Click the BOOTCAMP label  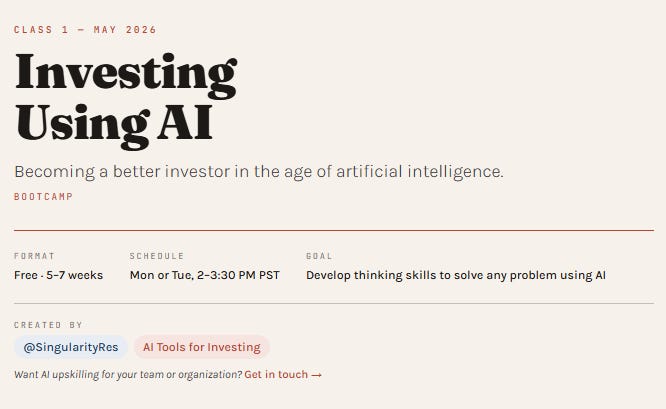pyautogui.click(x=43, y=197)
